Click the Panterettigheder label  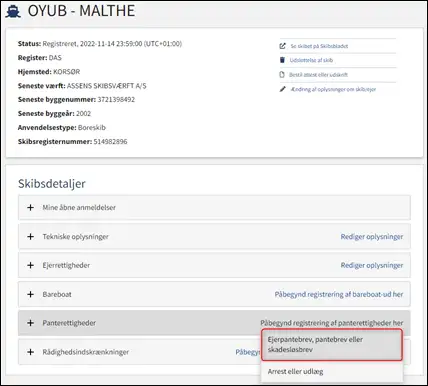click(69, 323)
